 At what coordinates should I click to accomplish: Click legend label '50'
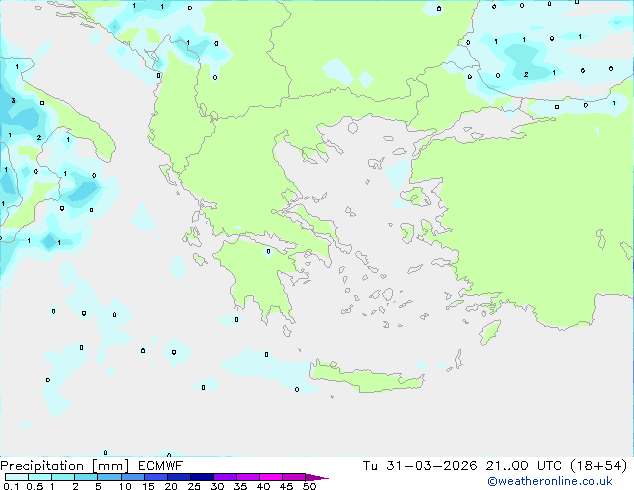(309, 486)
